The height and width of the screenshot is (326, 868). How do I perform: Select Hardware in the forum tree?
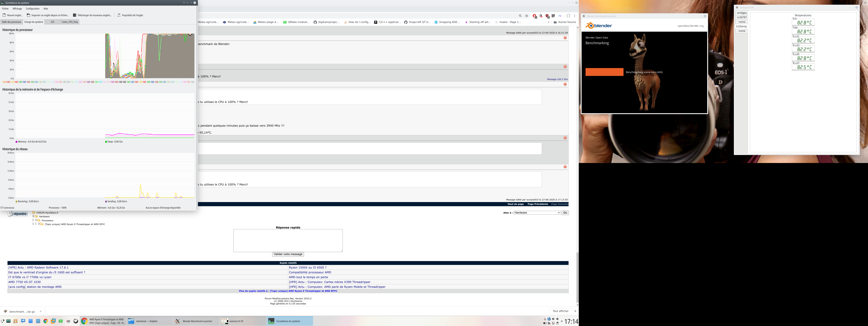(44, 217)
